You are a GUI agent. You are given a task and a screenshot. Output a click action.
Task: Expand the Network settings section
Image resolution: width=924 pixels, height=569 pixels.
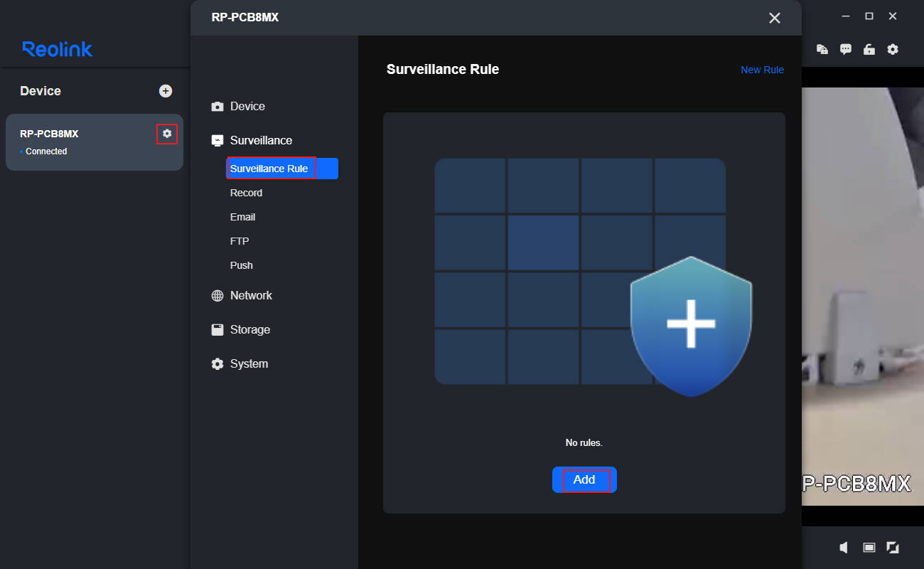point(251,295)
